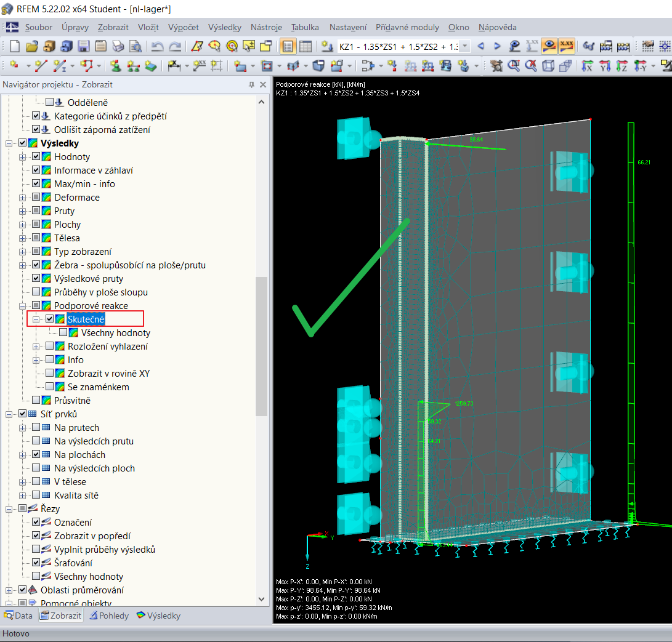Click the navigator scroll down arrow
The width and height of the screenshot is (672, 642).
262,599
